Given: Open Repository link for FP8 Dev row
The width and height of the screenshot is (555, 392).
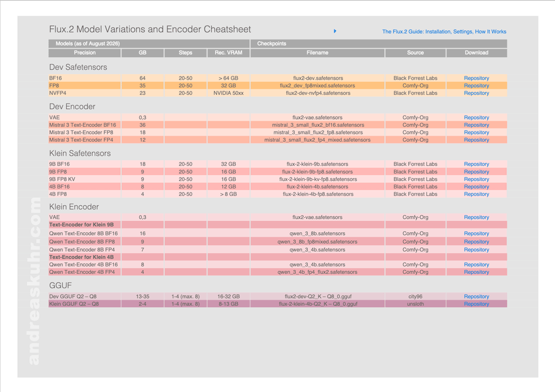Looking at the screenshot, I should point(476,86).
